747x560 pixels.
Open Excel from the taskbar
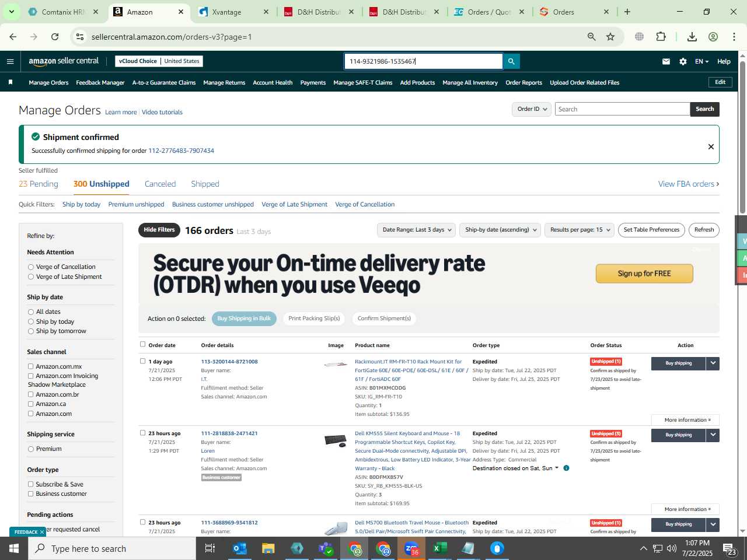[x=439, y=548]
